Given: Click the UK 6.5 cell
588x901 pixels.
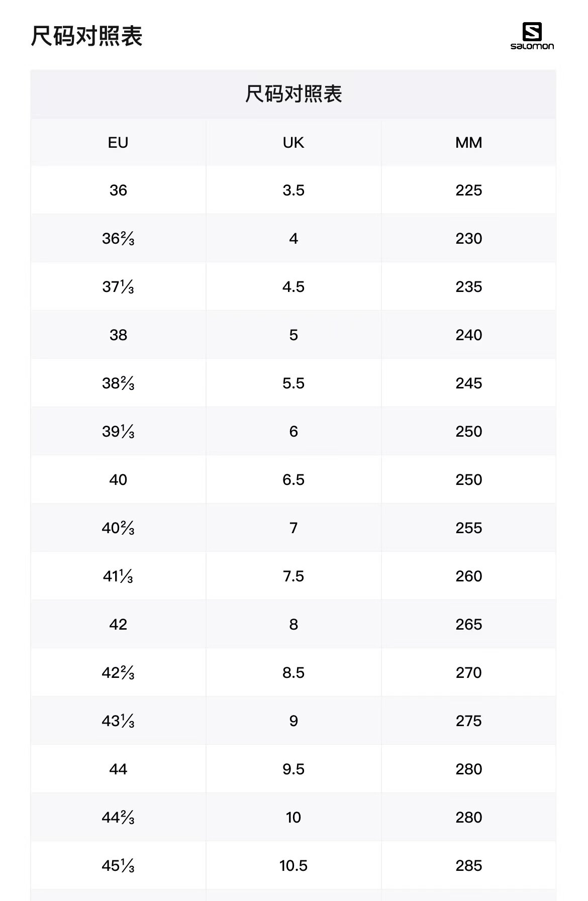Looking at the screenshot, I should (x=293, y=480).
